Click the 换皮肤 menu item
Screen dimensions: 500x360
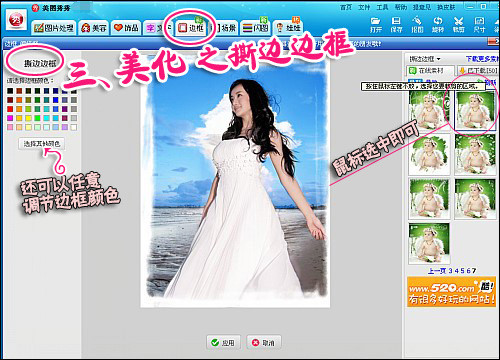(x=446, y=7)
